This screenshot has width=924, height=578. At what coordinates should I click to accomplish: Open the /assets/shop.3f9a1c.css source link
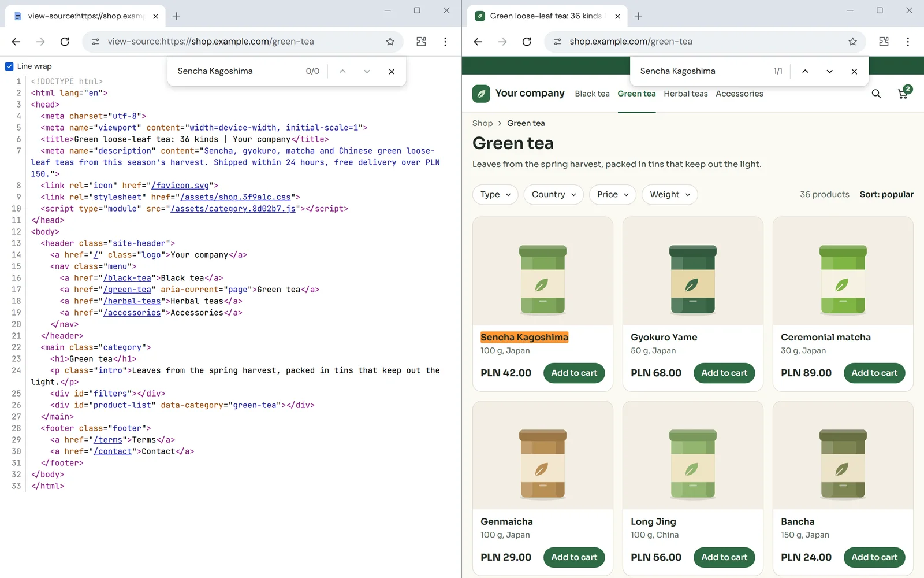[x=236, y=197]
